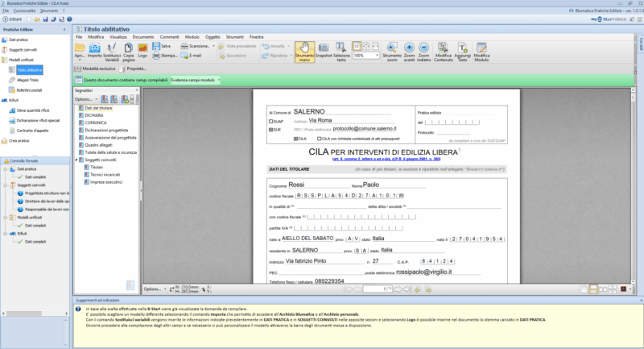The width and height of the screenshot is (644, 349).
Task: Toggle the CILA checkbox in the form
Action: click(295, 139)
